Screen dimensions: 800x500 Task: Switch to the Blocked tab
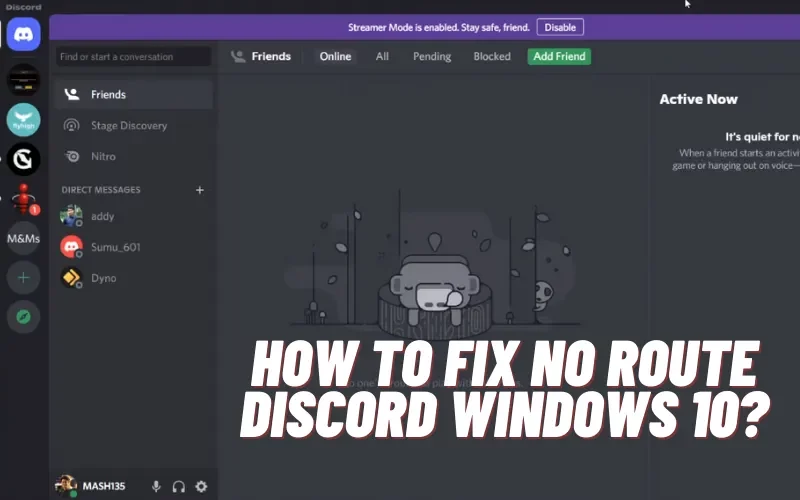[492, 57]
